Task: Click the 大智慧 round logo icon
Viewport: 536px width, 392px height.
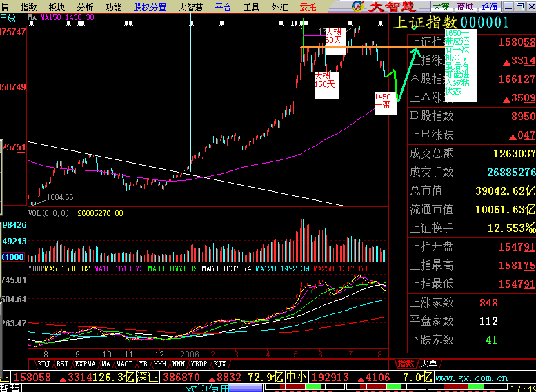Action: click(x=358, y=6)
